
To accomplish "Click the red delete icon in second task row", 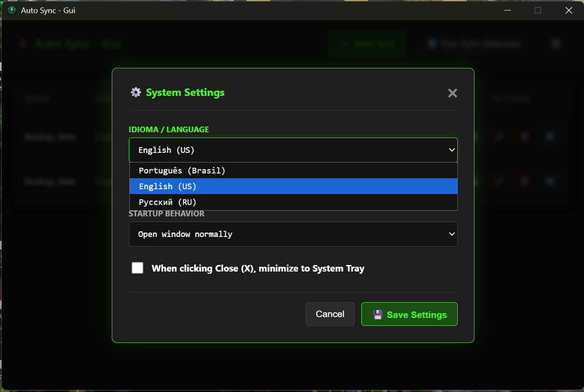I will pos(524,181).
